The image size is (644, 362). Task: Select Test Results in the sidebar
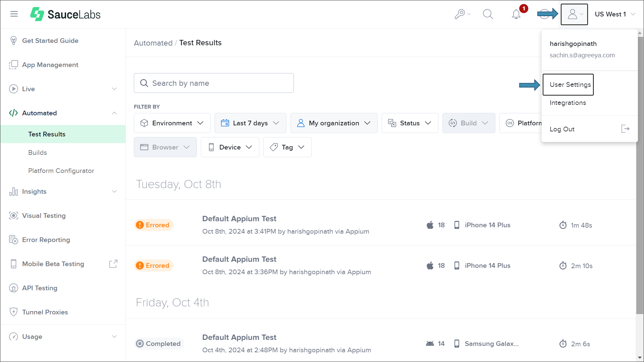[x=63, y=134]
